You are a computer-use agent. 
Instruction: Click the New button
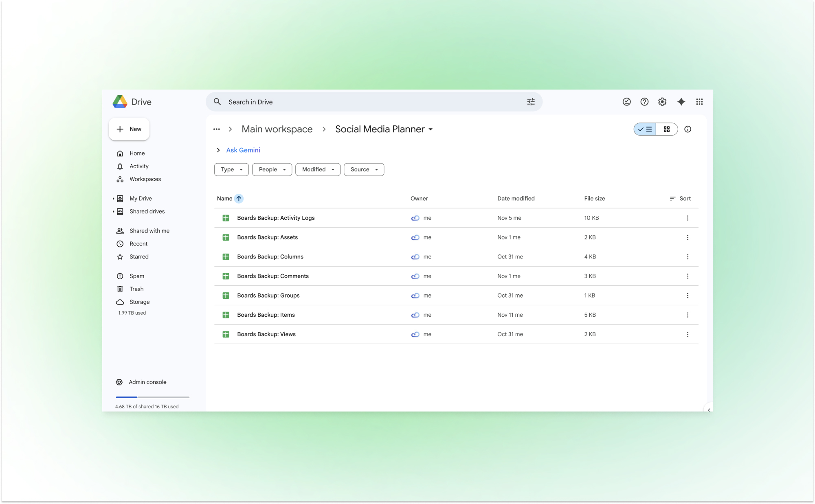click(129, 129)
